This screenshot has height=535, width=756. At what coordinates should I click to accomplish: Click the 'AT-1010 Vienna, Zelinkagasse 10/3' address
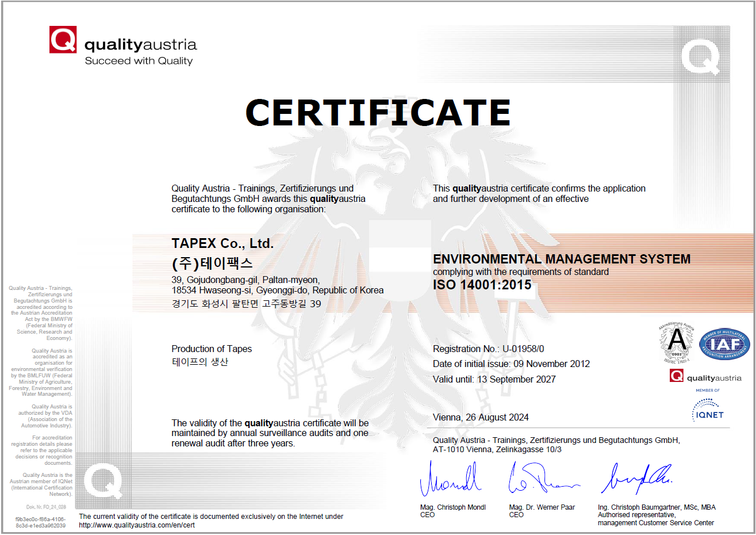[497, 449]
